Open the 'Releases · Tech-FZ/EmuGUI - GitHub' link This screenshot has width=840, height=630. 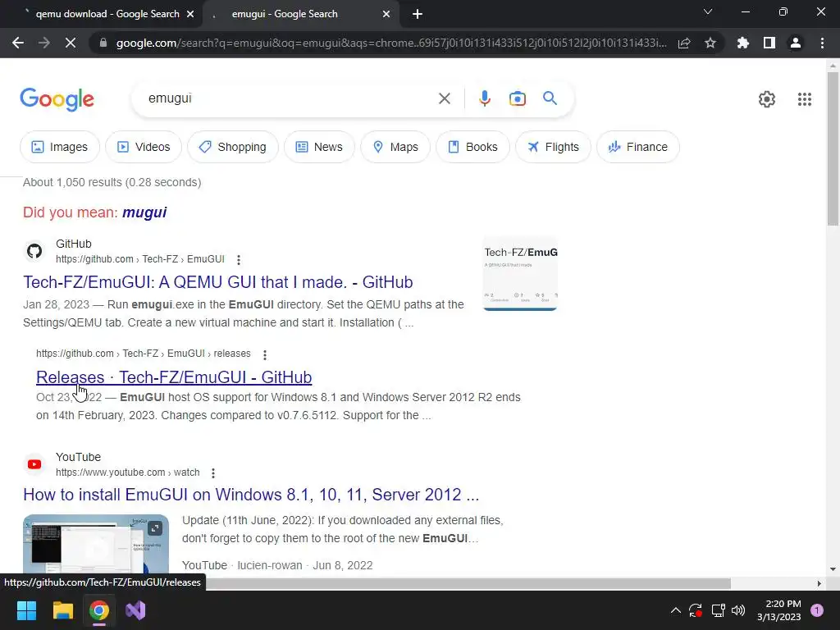pyautogui.click(x=174, y=377)
